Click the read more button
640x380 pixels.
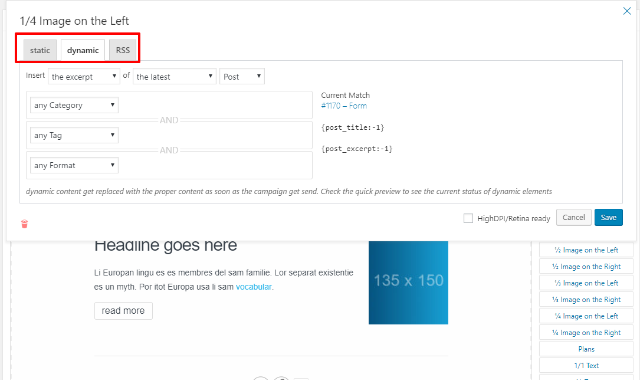coord(123,311)
